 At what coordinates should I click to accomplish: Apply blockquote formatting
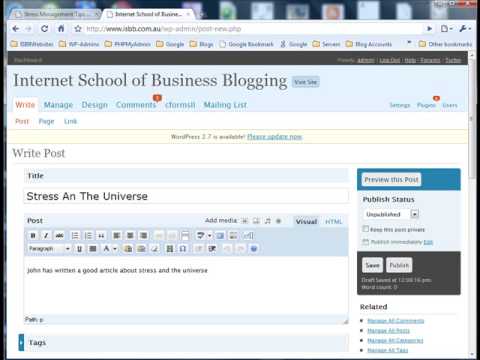tap(101, 236)
